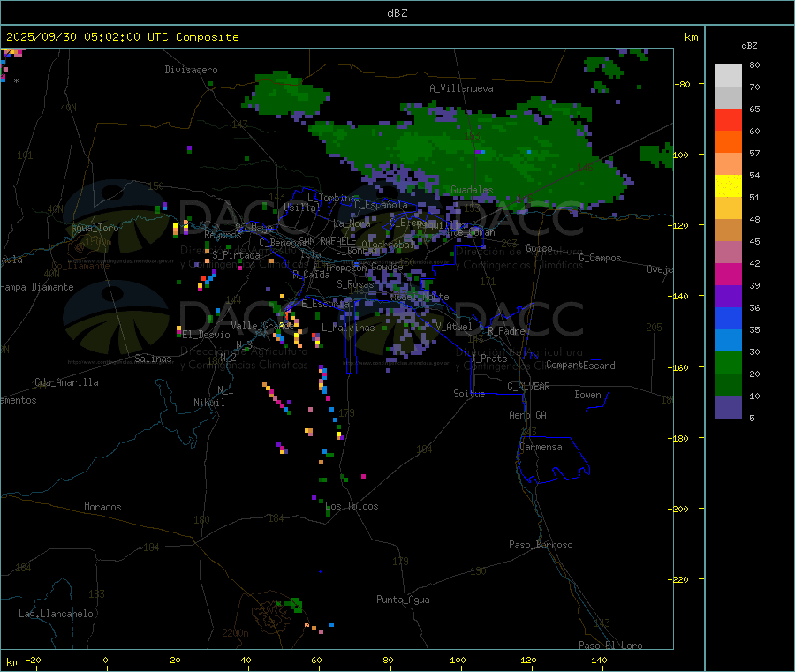The image size is (795, 672).
Task: Click the Valle_Grande label
Action: tap(262, 326)
